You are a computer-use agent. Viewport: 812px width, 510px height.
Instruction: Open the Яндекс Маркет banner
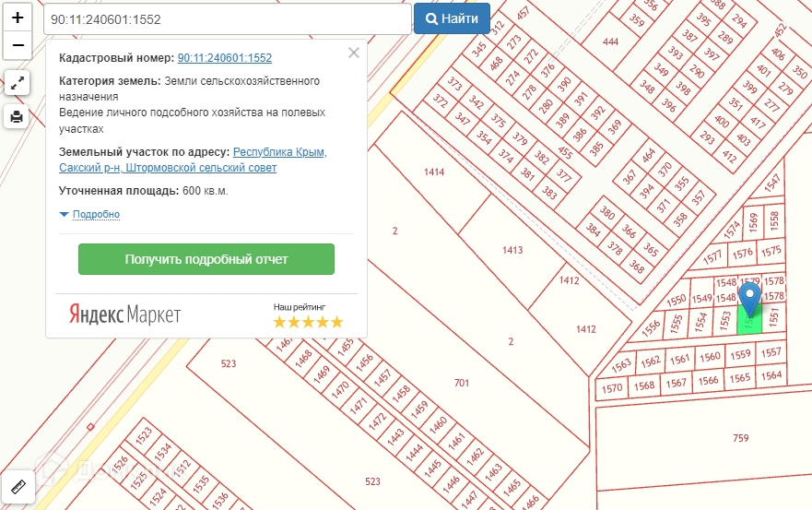[125, 314]
